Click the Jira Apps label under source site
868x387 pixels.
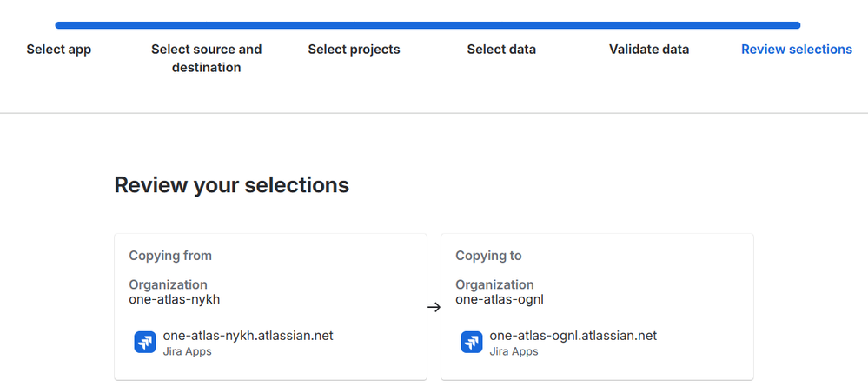pos(187,351)
